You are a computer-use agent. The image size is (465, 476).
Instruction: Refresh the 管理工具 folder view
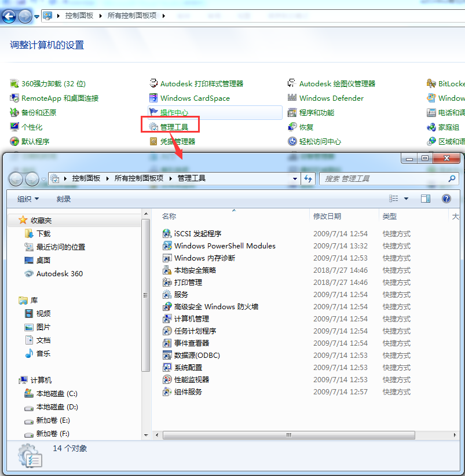click(x=308, y=178)
